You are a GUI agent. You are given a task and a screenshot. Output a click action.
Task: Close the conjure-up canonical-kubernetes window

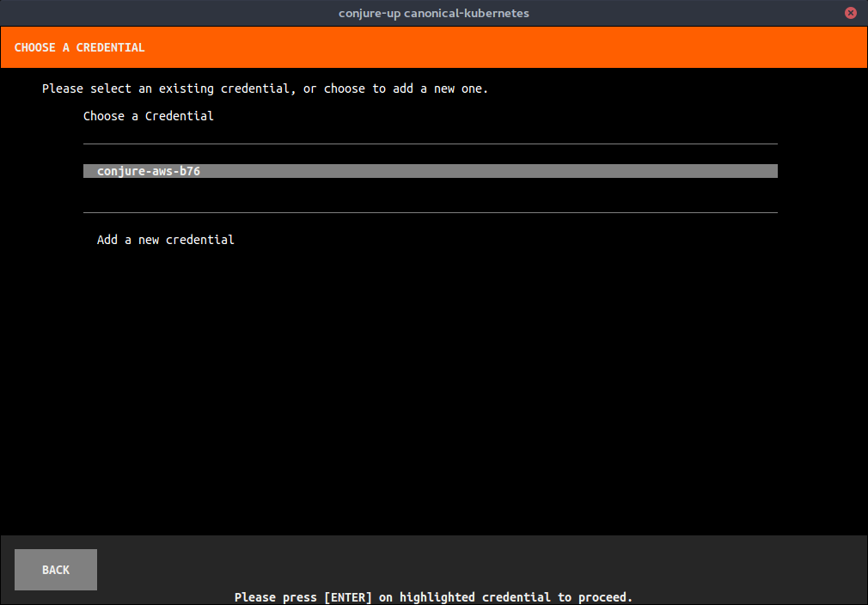pos(851,13)
